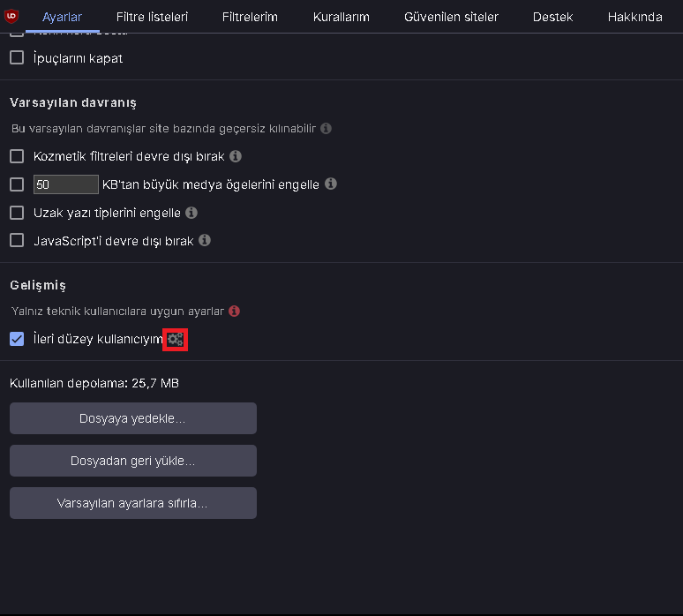Enable large media elements blocking checkbox

tap(17, 184)
